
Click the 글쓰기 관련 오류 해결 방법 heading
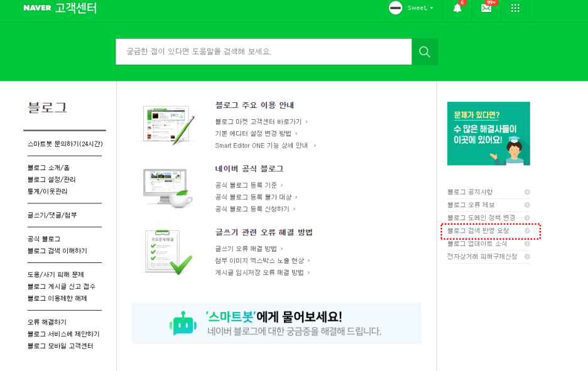tap(264, 232)
